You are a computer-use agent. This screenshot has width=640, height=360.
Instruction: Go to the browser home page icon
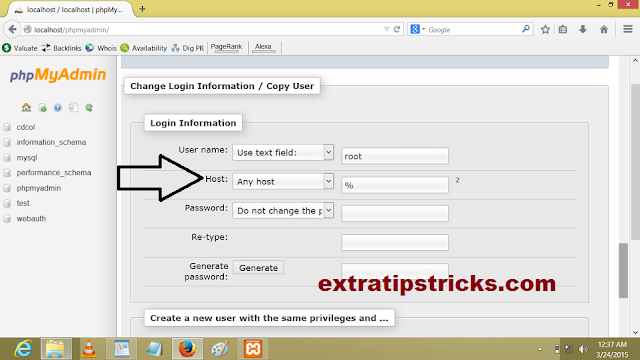(604, 29)
